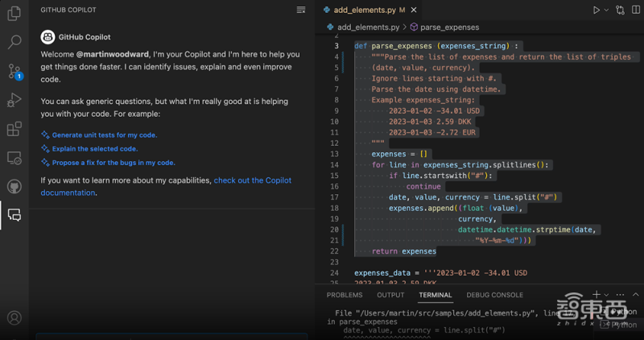Open the Search view
The image size is (644, 340).
pos(14,42)
